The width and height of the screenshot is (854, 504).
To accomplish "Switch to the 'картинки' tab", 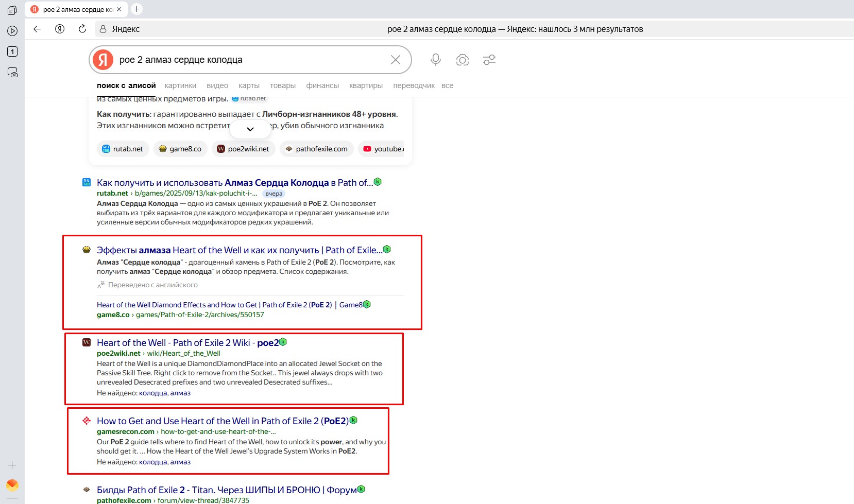I will tap(180, 85).
